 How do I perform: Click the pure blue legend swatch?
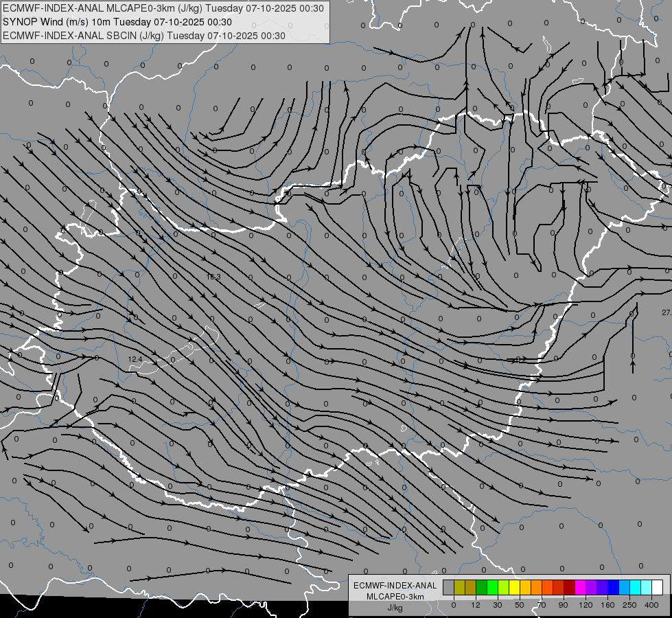[x=614, y=587]
